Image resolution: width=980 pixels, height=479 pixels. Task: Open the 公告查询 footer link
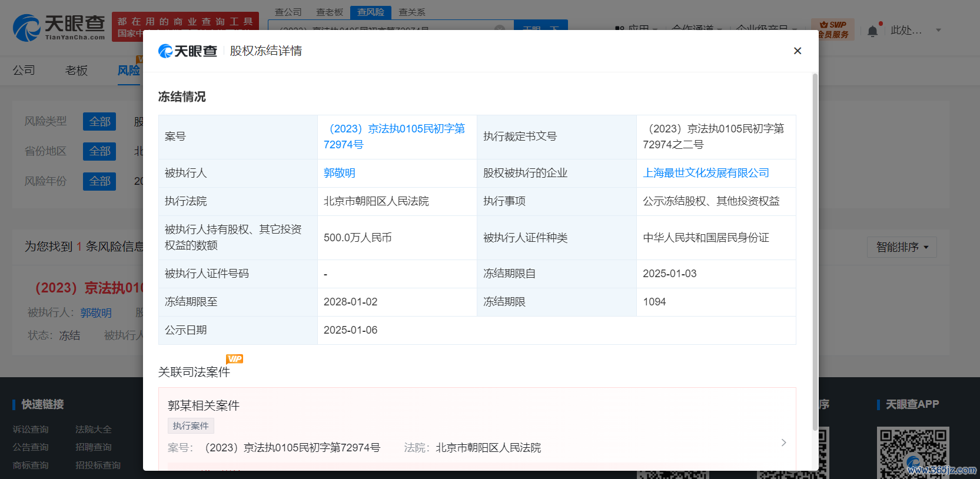[x=31, y=447]
